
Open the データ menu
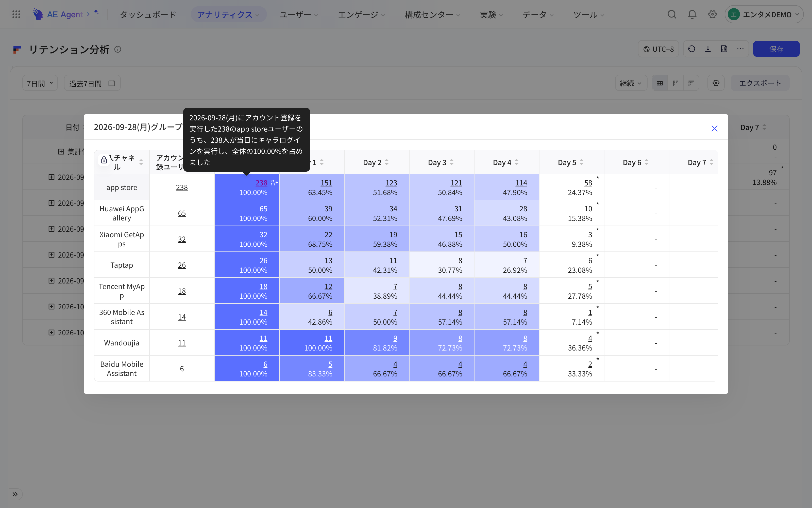click(538, 14)
